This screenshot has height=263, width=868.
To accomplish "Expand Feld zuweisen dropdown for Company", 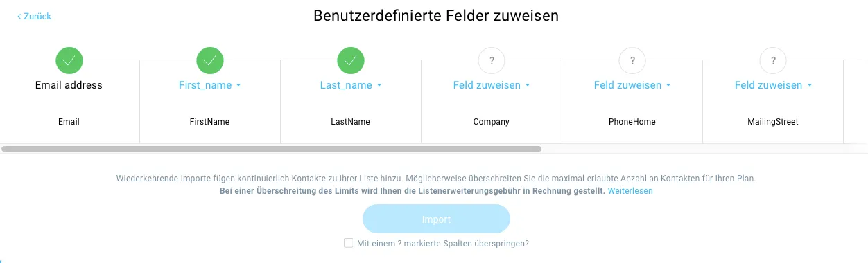I will 492,85.
